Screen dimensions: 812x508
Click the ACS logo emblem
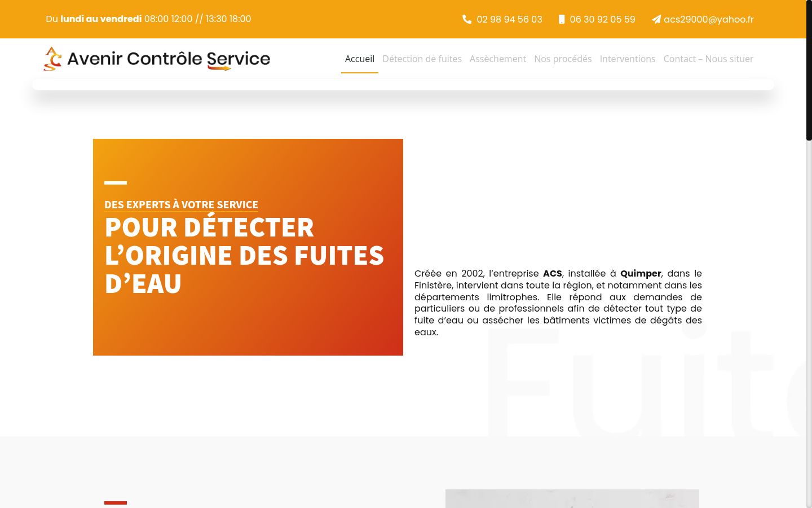click(52, 59)
